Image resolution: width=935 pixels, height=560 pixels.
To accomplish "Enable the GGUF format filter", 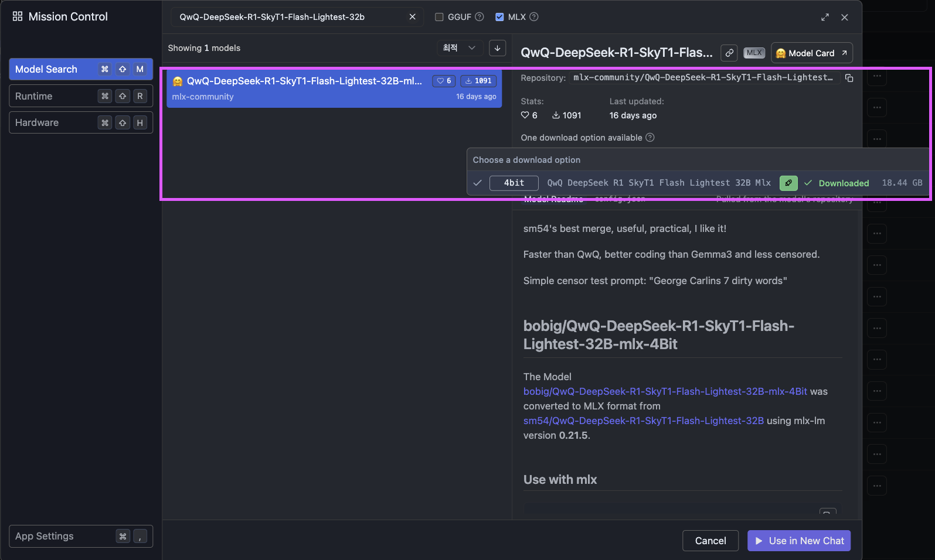I will (x=439, y=17).
